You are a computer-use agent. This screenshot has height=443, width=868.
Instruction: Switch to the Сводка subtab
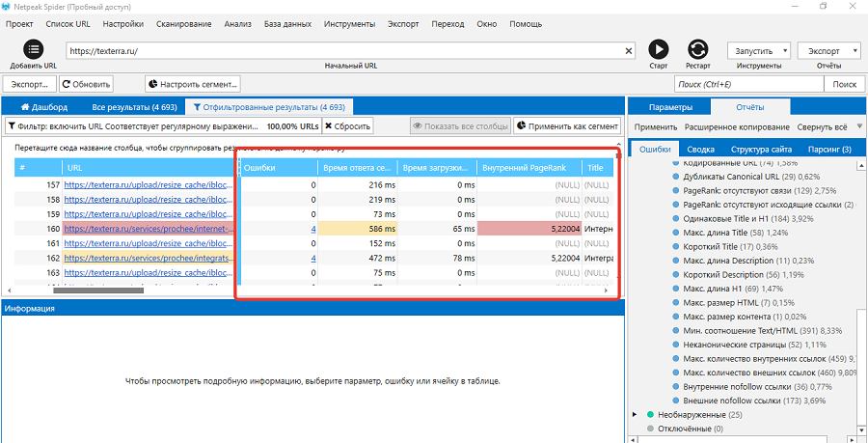(701, 149)
